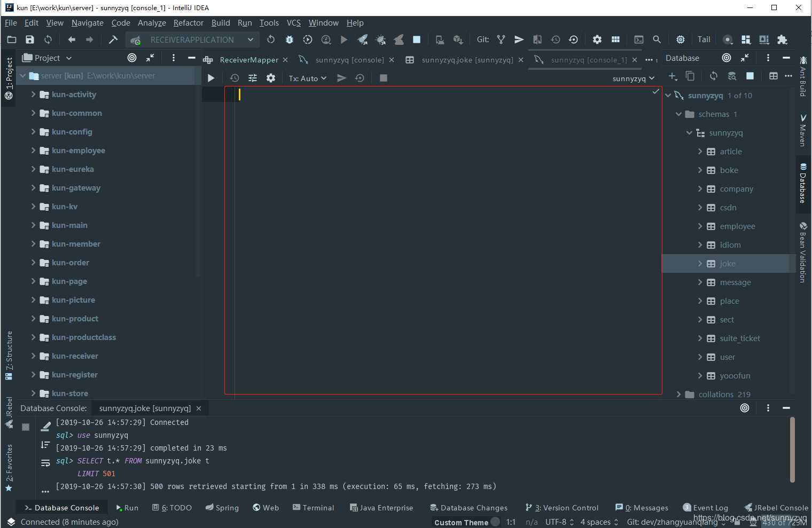Click inside the SQL console editor area
Screen dimensions: 812x528
[443, 240]
